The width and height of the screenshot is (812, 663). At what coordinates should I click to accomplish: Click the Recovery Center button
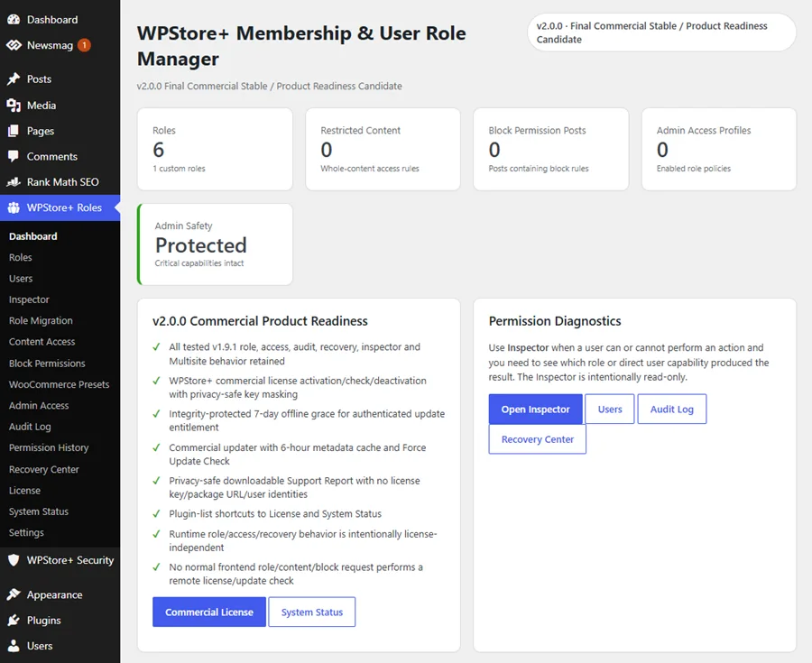coord(537,439)
